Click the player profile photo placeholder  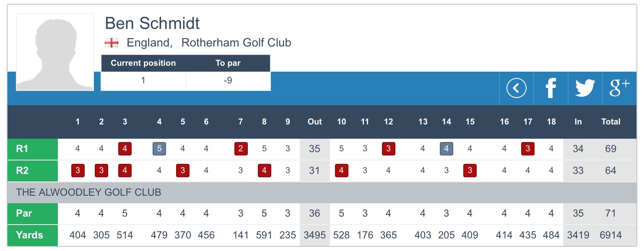tap(55, 52)
